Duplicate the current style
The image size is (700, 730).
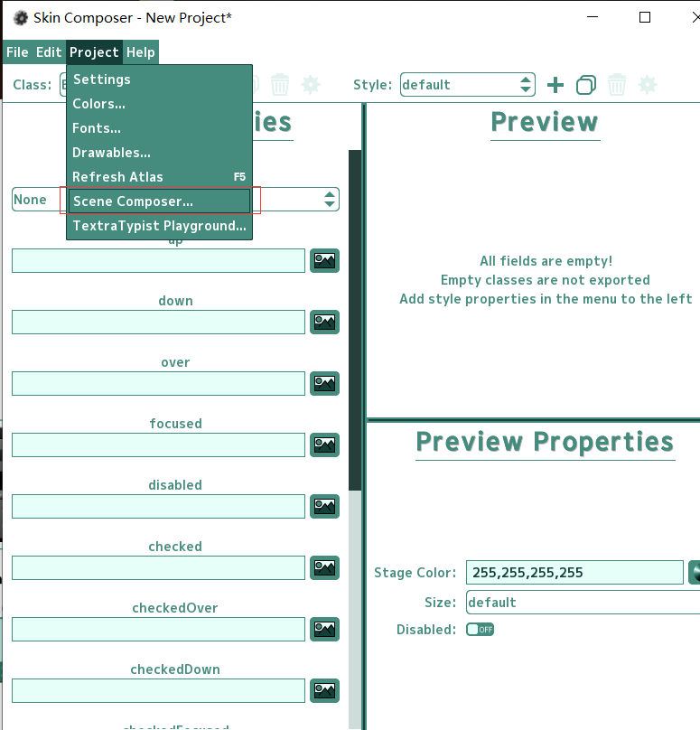tap(586, 85)
